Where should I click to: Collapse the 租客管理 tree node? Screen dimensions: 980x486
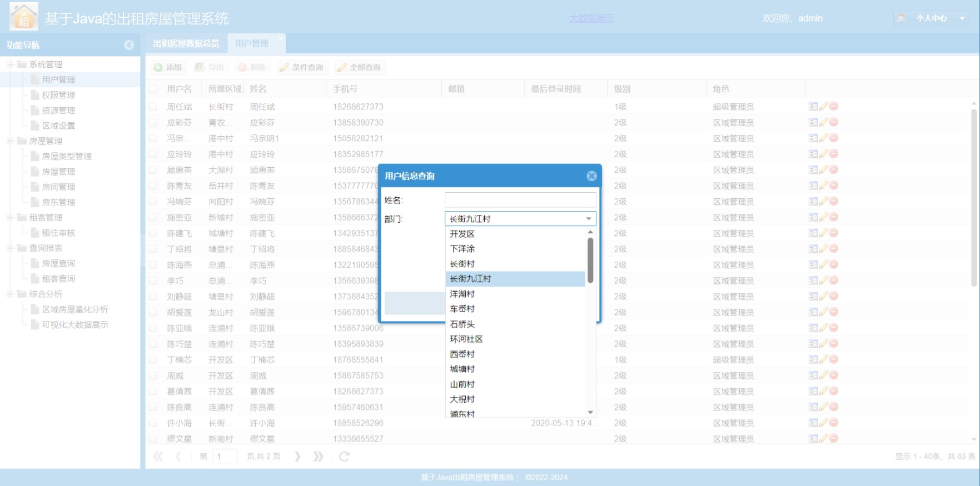10,218
